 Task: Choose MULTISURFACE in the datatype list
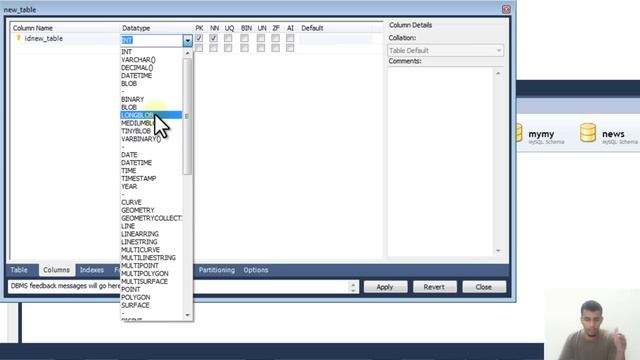point(144,282)
